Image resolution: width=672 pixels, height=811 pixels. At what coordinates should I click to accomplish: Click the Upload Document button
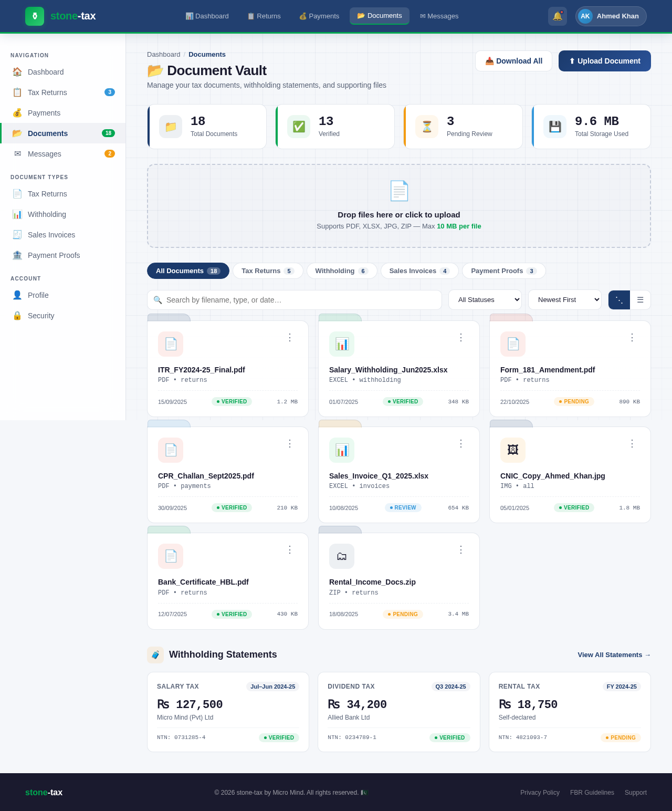pos(604,61)
